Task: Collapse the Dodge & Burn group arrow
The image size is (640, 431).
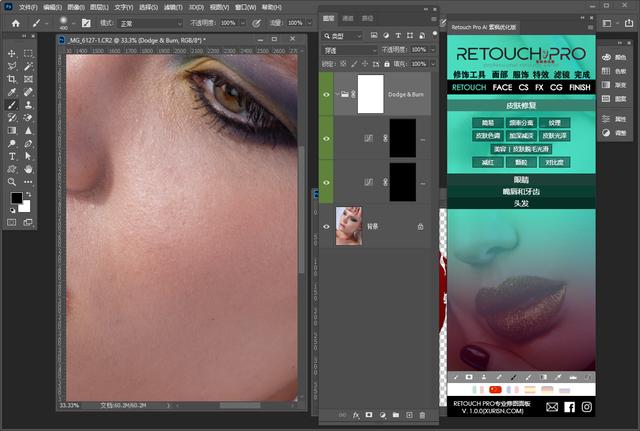Action: (x=337, y=94)
